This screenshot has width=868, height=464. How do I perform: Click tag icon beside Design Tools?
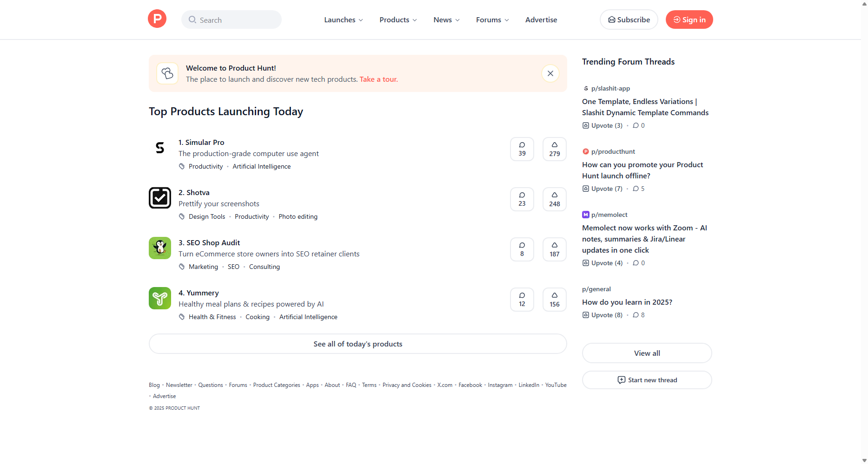coord(182,216)
